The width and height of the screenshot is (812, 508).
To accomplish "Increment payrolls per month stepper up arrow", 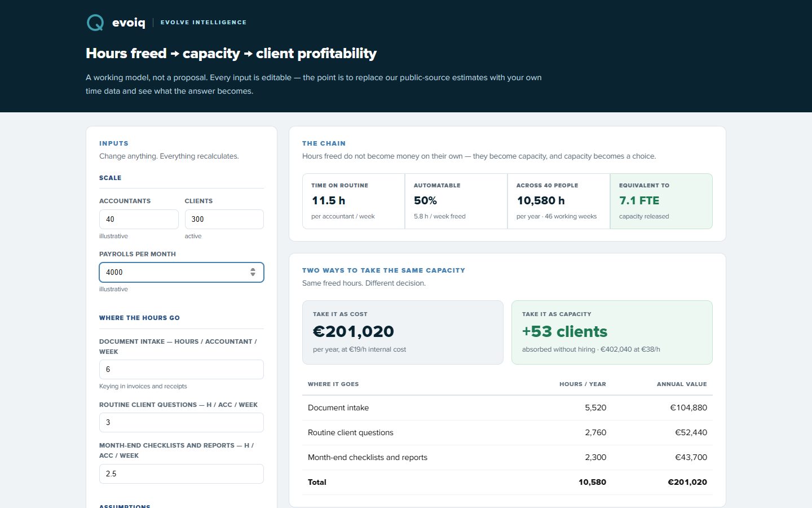I will 253,269.
